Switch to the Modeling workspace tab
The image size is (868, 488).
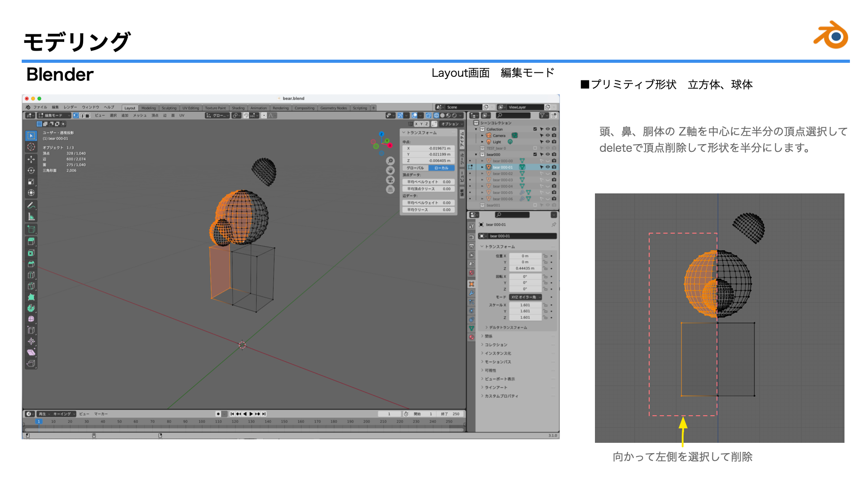click(x=148, y=108)
